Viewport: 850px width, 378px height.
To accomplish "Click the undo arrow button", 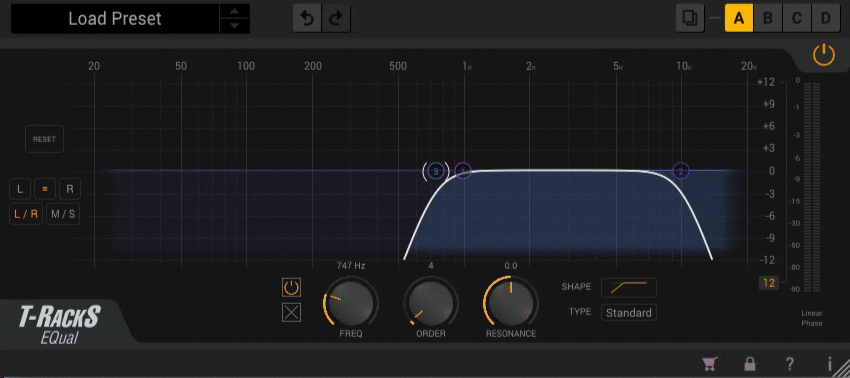I will tap(307, 19).
